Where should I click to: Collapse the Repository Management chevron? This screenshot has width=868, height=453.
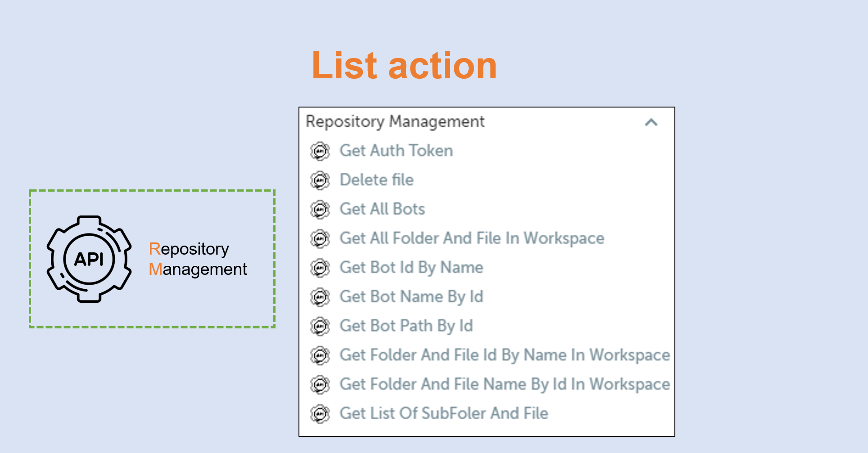click(651, 122)
